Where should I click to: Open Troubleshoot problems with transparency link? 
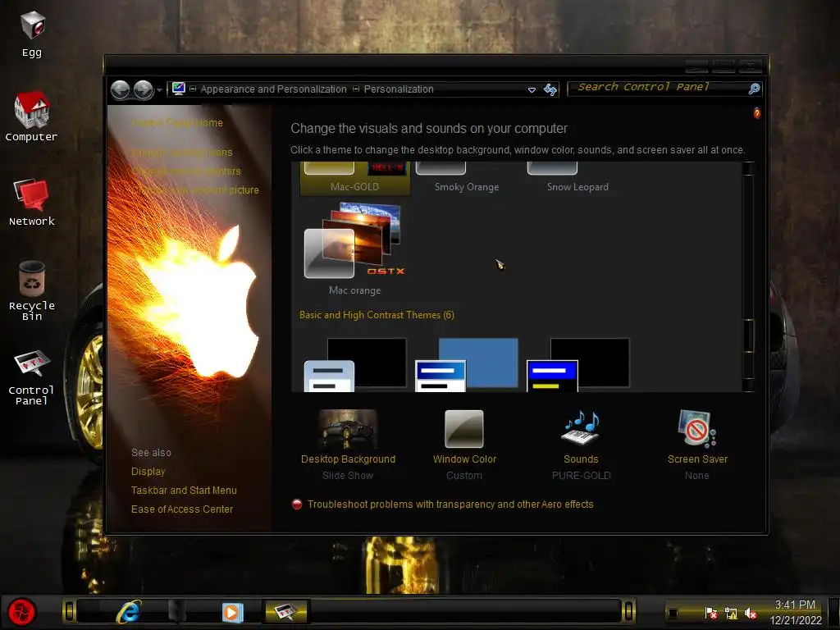coord(450,504)
